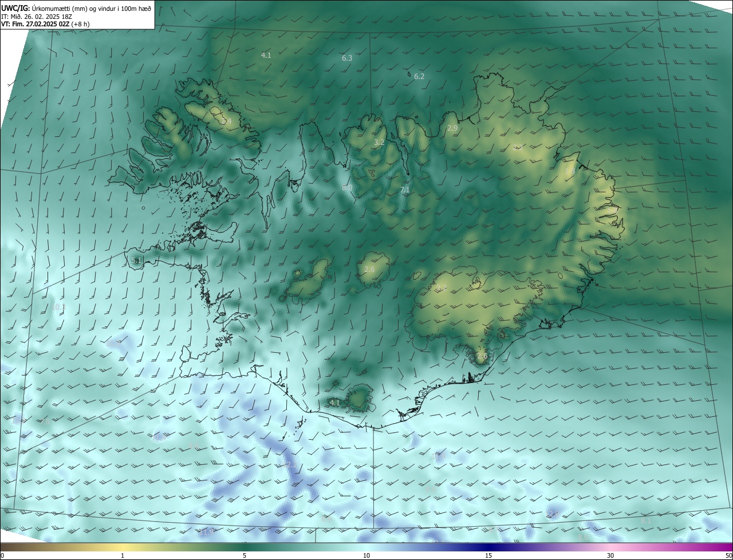Select the 30 tick on the color scale
This screenshot has height=560, width=733.
[x=610, y=556]
